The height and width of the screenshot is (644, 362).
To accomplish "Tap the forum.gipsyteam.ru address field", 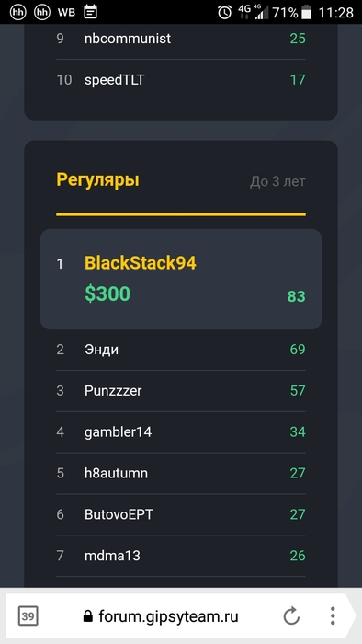I will coord(168,616).
